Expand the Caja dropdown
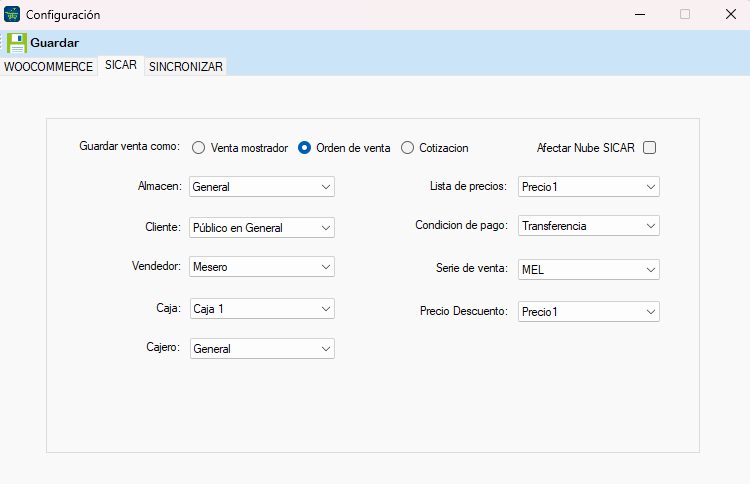 tap(261, 309)
